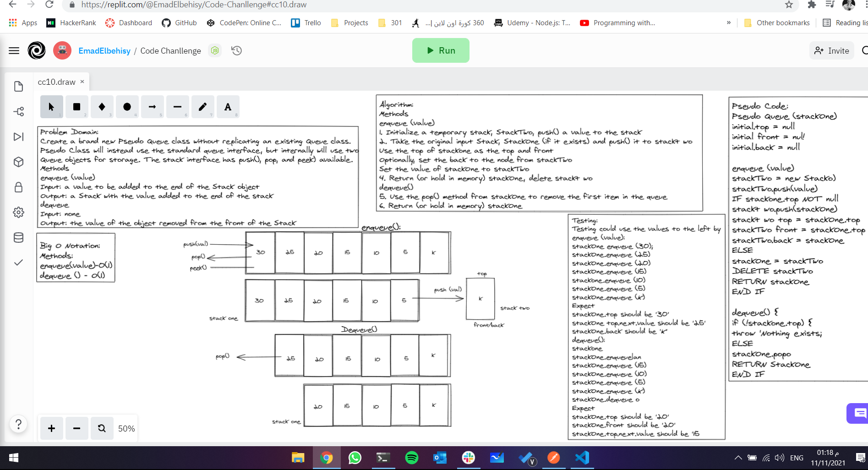Image resolution: width=868 pixels, height=470 pixels.
Task: Click the 50% zoom level text
Action: pos(126,429)
